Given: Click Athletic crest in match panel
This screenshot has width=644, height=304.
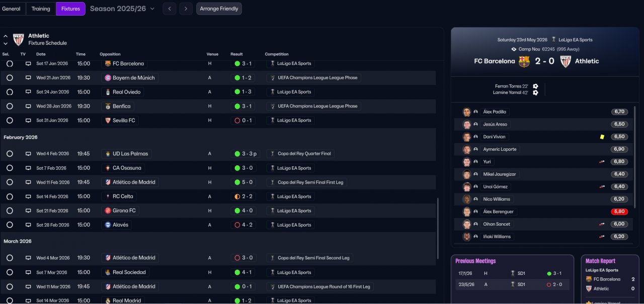Looking at the screenshot, I should pos(566,61).
